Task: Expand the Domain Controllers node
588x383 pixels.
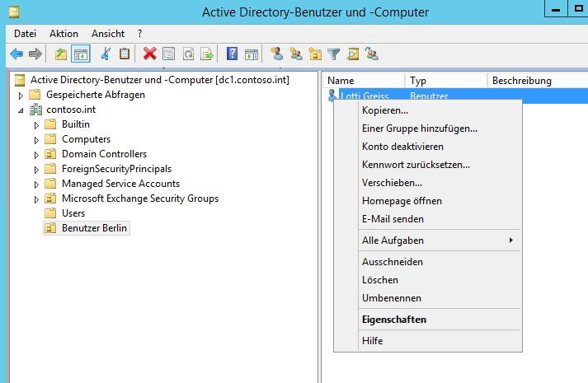Action: [36, 155]
